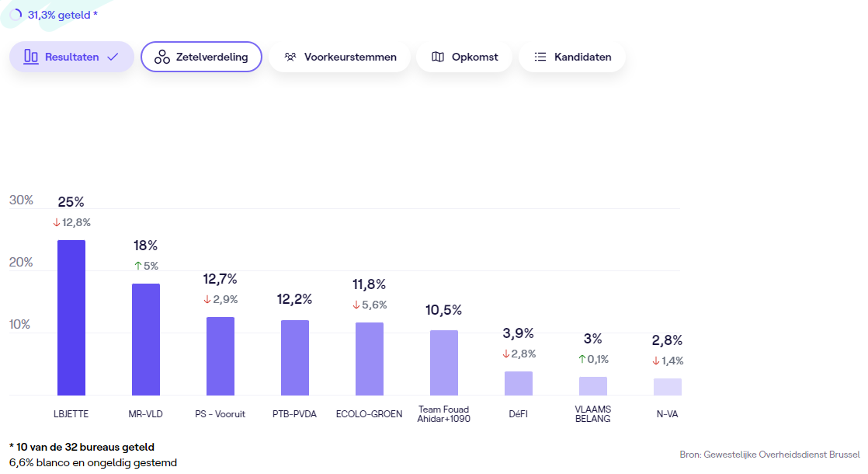Click the circles icon in Zetelverdeling
Screen dimensions: 868x474
coord(161,57)
